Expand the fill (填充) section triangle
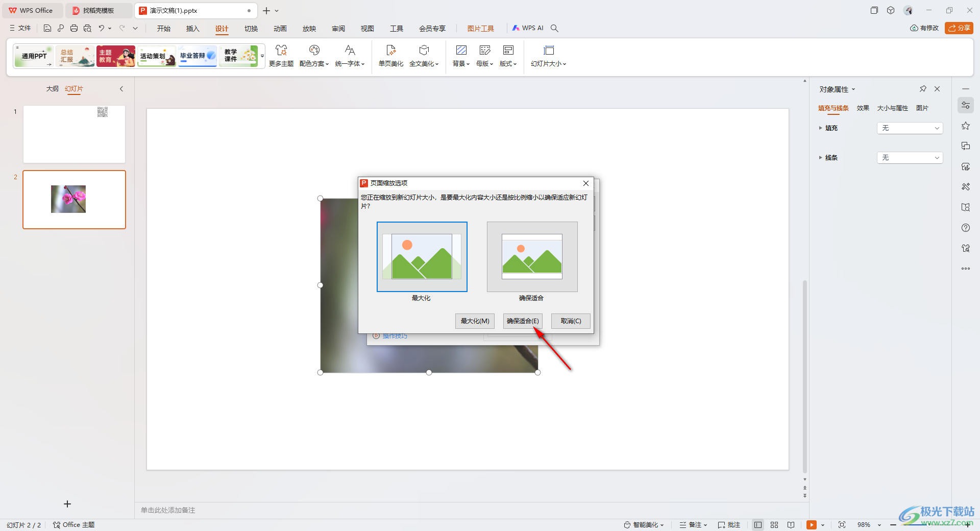 (x=821, y=128)
